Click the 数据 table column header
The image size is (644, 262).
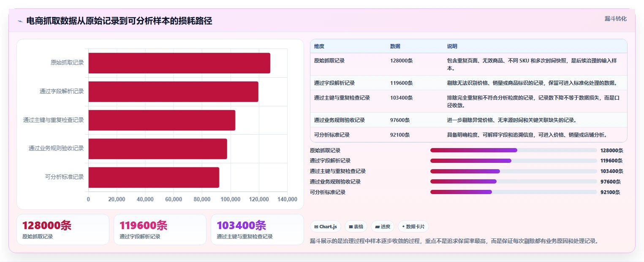click(x=395, y=46)
